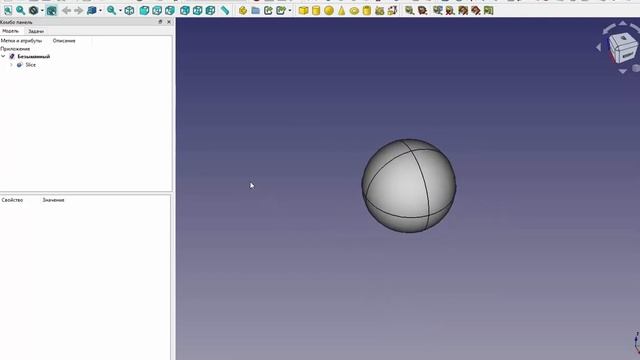The image size is (640, 360).
Task: Switch to Left view cube icon
Action: 211,11
